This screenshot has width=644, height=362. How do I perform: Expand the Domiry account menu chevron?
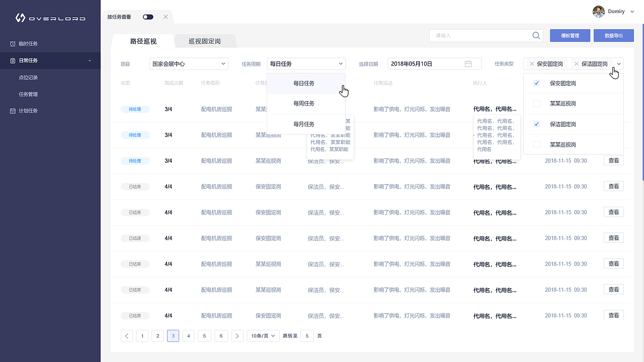click(x=632, y=12)
